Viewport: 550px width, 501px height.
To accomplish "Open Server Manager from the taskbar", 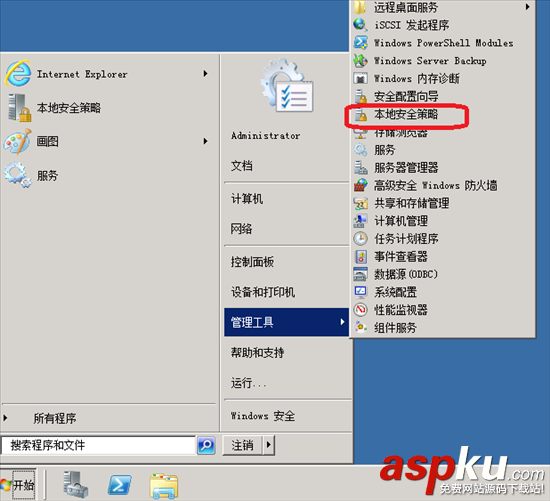I will [75, 485].
